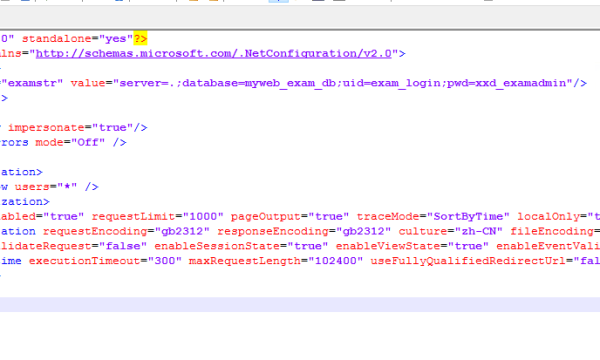The image size is (600, 360).
Task: Click the "examstr" key value
Action: 32,83
